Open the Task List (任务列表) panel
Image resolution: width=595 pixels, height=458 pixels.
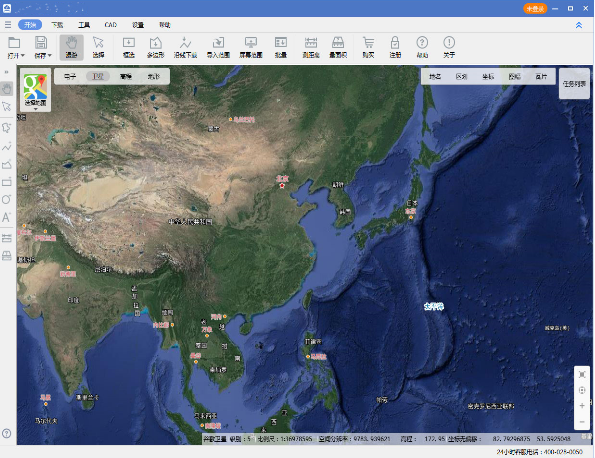coord(575,84)
